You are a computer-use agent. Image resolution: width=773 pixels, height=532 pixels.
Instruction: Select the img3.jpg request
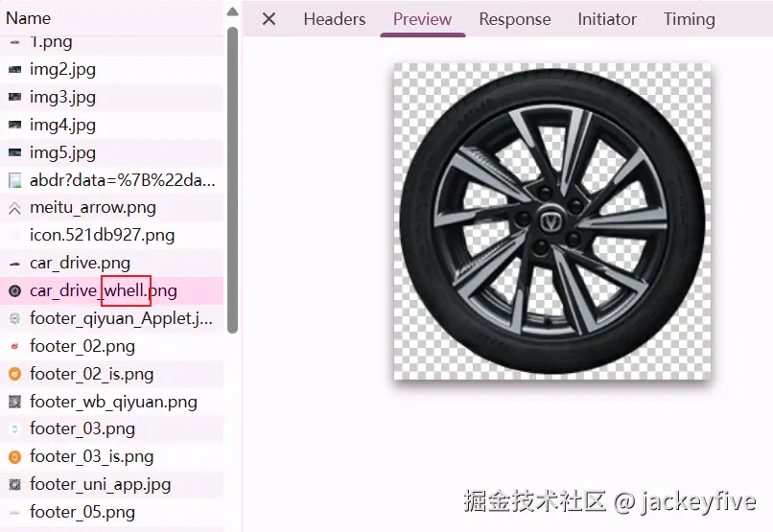click(x=111, y=97)
